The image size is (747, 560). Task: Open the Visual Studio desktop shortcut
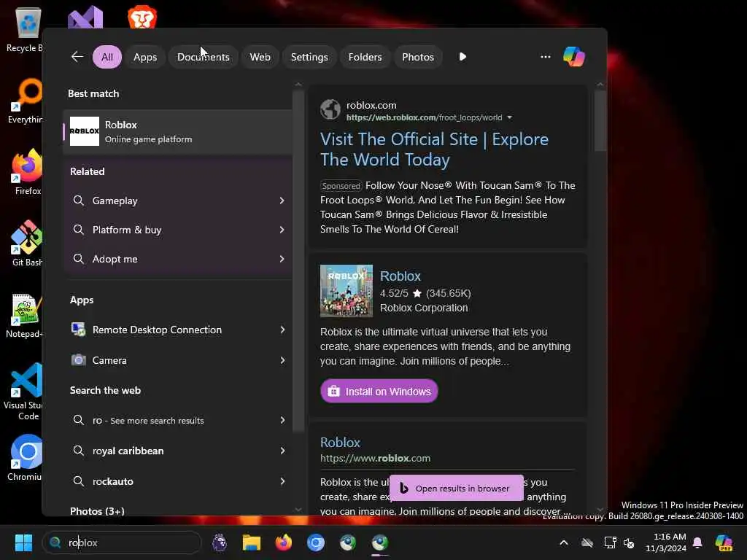85,17
